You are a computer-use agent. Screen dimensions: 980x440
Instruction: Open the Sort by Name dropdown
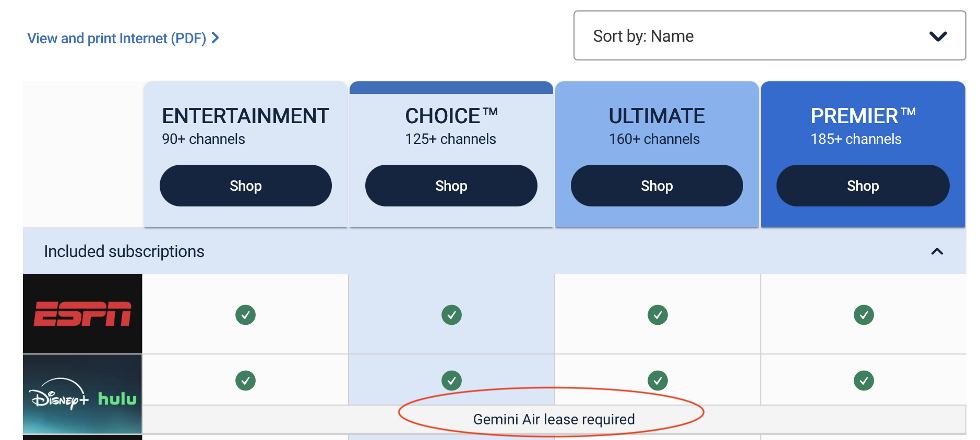coord(770,36)
